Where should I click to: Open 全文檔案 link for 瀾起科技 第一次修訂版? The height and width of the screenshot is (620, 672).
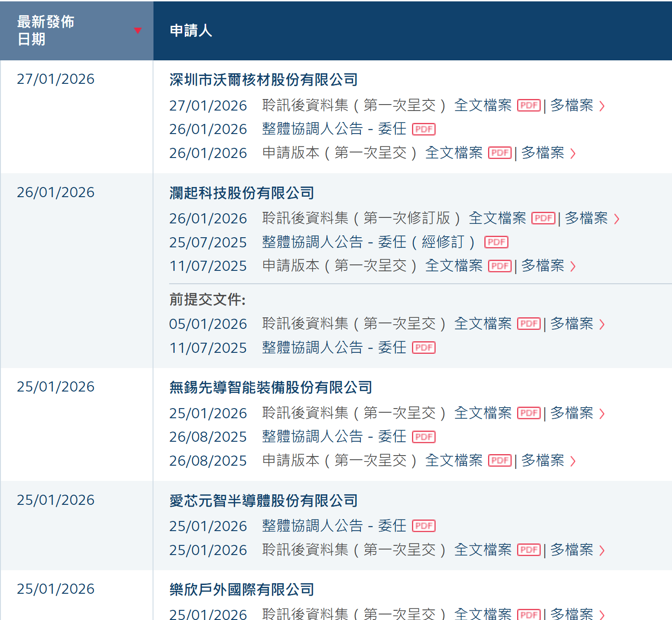[x=497, y=218]
